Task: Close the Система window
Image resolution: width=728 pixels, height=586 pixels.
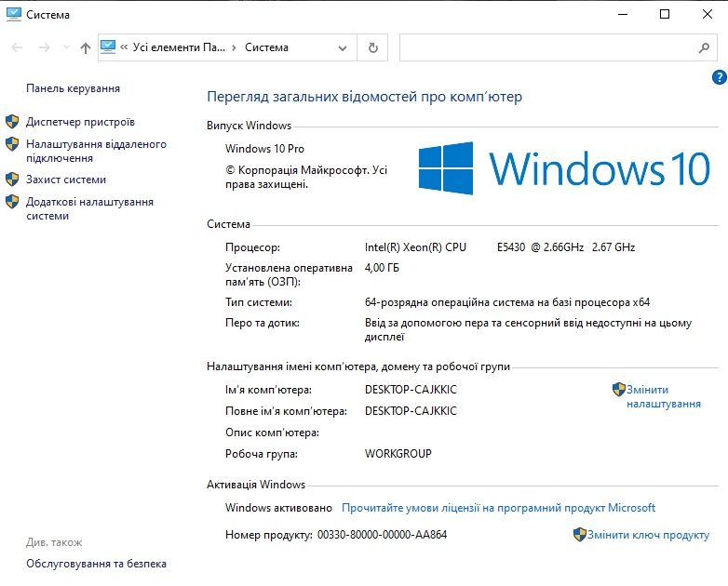Action: tap(708, 14)
